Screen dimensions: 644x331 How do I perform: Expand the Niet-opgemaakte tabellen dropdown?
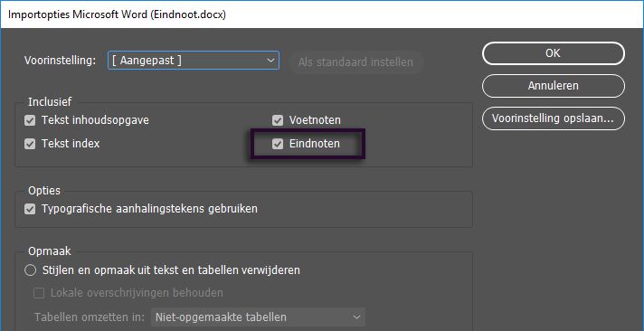(x=258, y=317)
